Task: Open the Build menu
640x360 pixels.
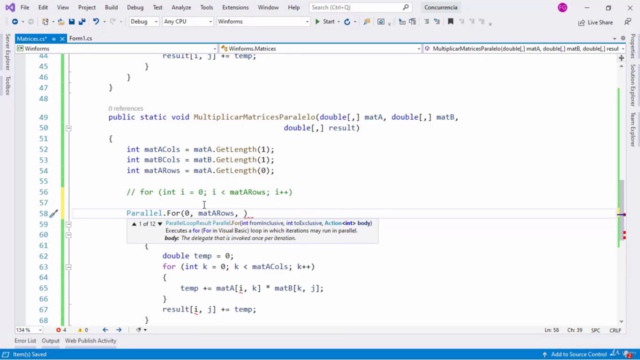Action: [111, 7]
